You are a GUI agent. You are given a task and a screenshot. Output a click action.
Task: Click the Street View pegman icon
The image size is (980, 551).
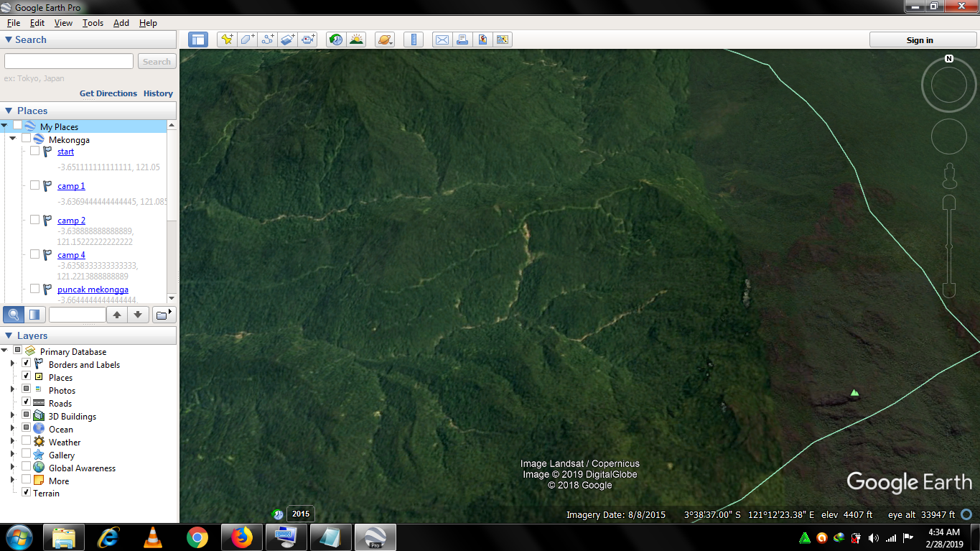coord(949,175)
